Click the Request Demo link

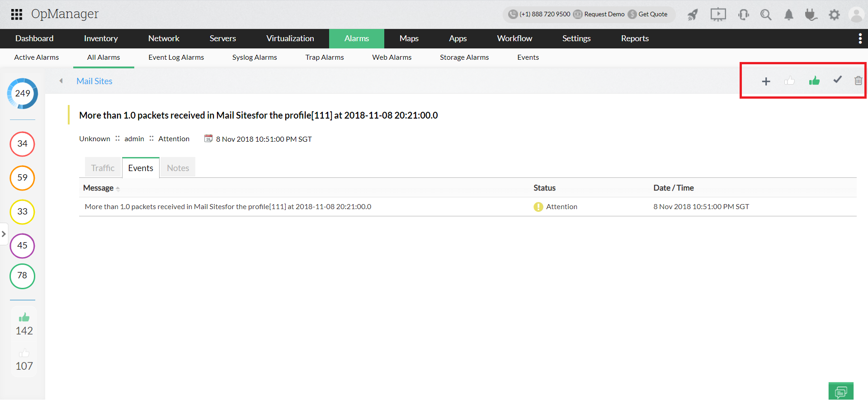604,14
